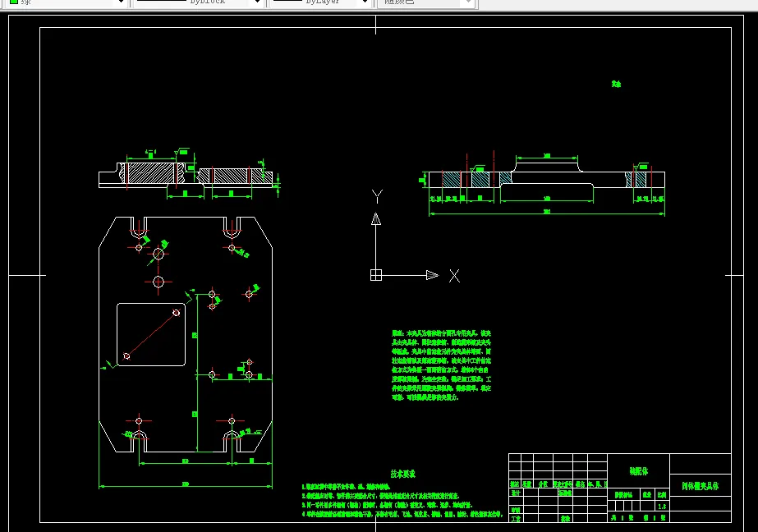Select the red diagonal line inside the pocket
The width and height of the screenshot is (758, 532).
tap(151, 334)
